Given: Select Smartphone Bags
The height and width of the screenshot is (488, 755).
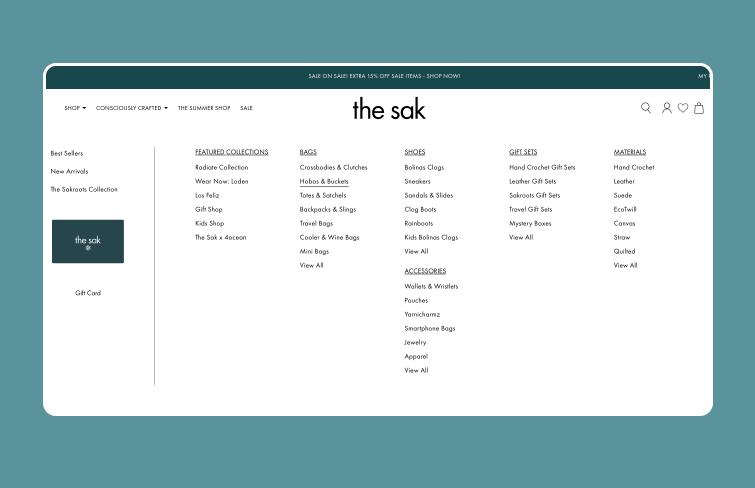Looking at the screenshot, I should (430, 328).
